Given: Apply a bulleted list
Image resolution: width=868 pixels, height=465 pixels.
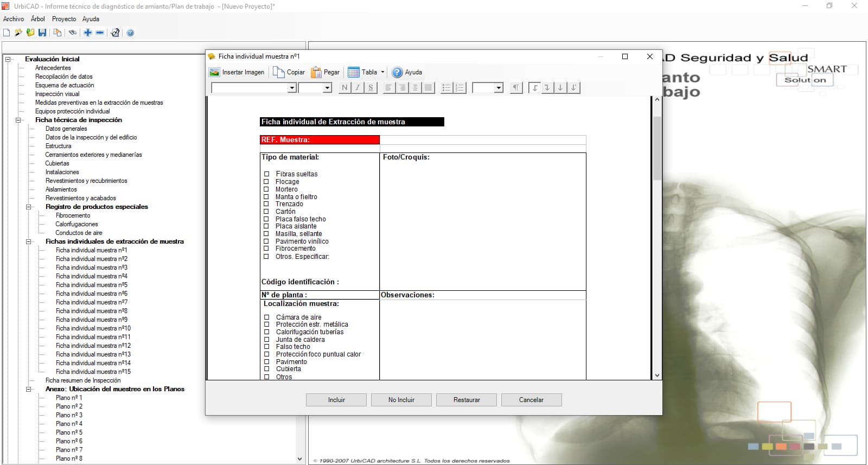Looking at the screenshot, I should 446,88.
